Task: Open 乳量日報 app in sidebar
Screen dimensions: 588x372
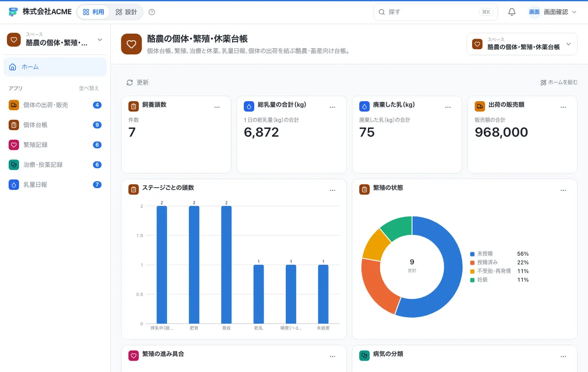Action: click(x=55, y=184)
